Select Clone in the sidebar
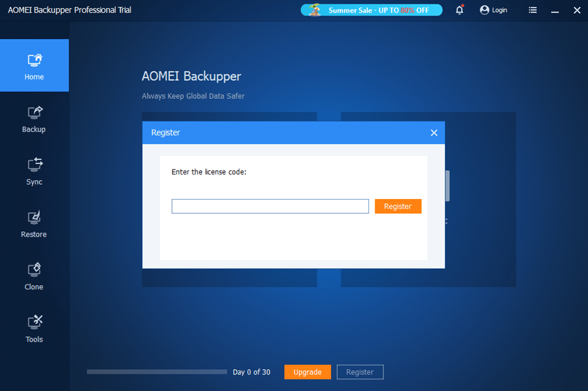Screen dimensions: 588x391 click(x=34, y=277)
